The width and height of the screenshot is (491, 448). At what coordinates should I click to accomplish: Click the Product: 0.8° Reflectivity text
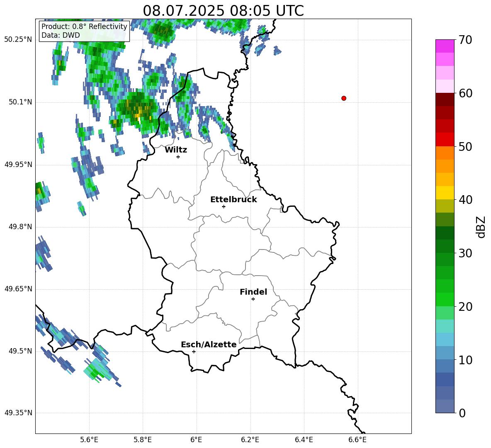coord(84,27)
